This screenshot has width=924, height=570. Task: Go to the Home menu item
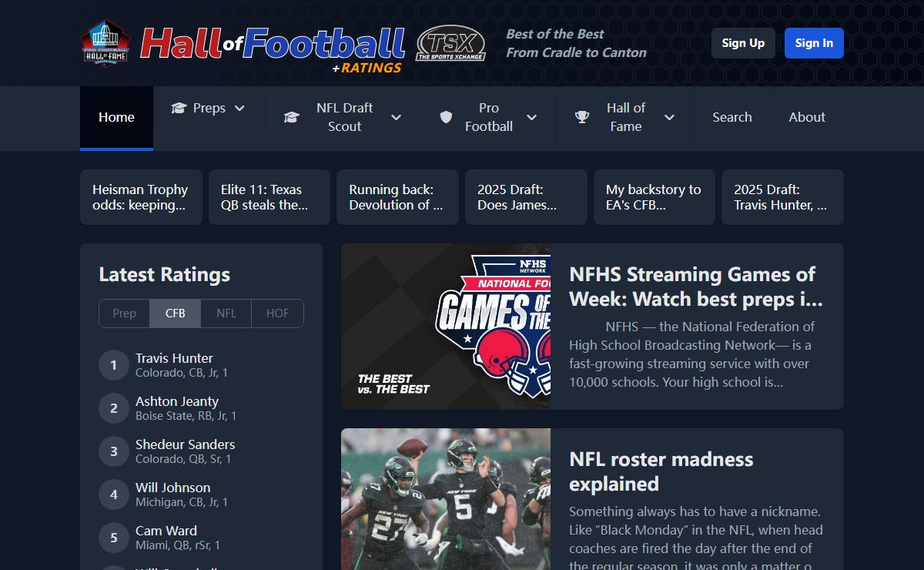pyautogui.click(x=116, y=117)
